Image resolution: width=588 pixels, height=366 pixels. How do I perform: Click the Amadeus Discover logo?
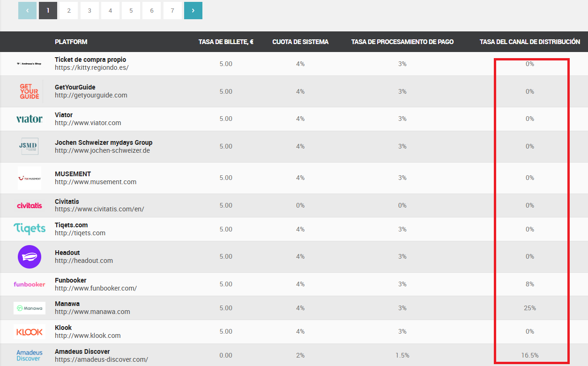click(30, 355)
